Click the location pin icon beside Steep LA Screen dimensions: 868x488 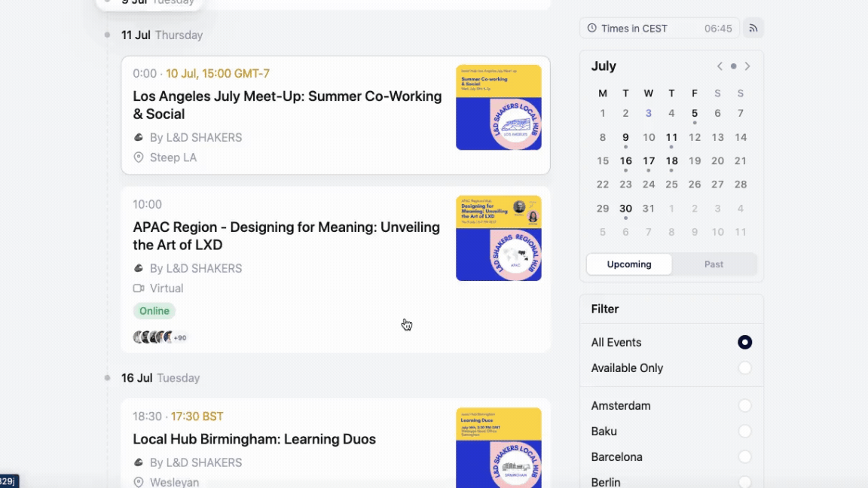coord(139,157)
